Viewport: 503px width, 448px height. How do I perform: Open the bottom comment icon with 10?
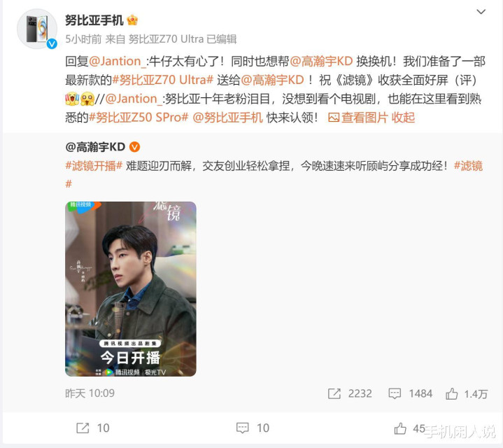point(242,428)
